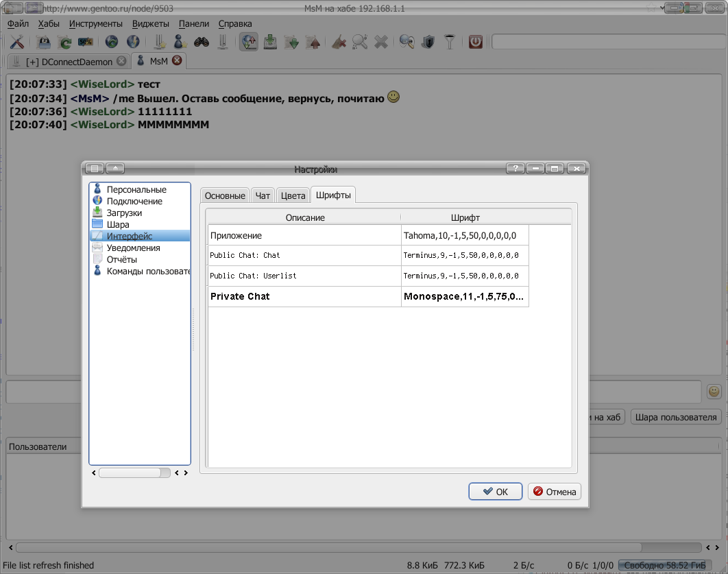Open download queue toolbar icon
The width and height of the screenshot is (728, 574).
point(270,42)
